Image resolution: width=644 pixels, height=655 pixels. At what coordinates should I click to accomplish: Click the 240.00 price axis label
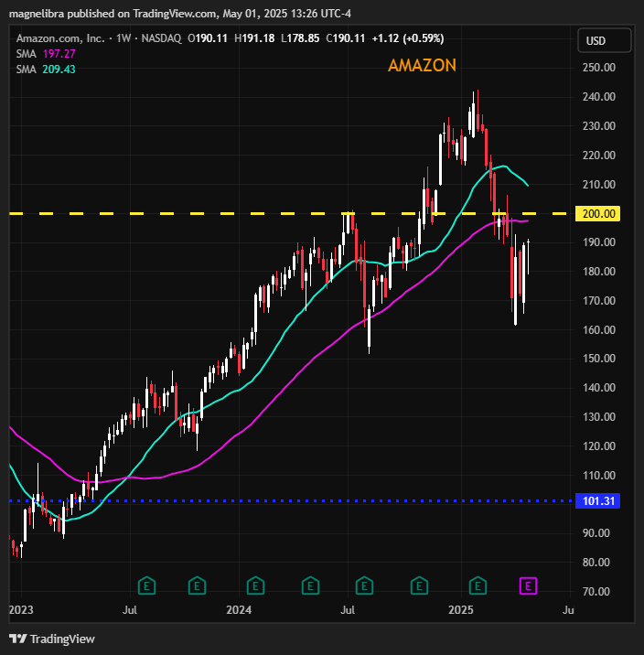pyautogui.click(x=599, y=97)
